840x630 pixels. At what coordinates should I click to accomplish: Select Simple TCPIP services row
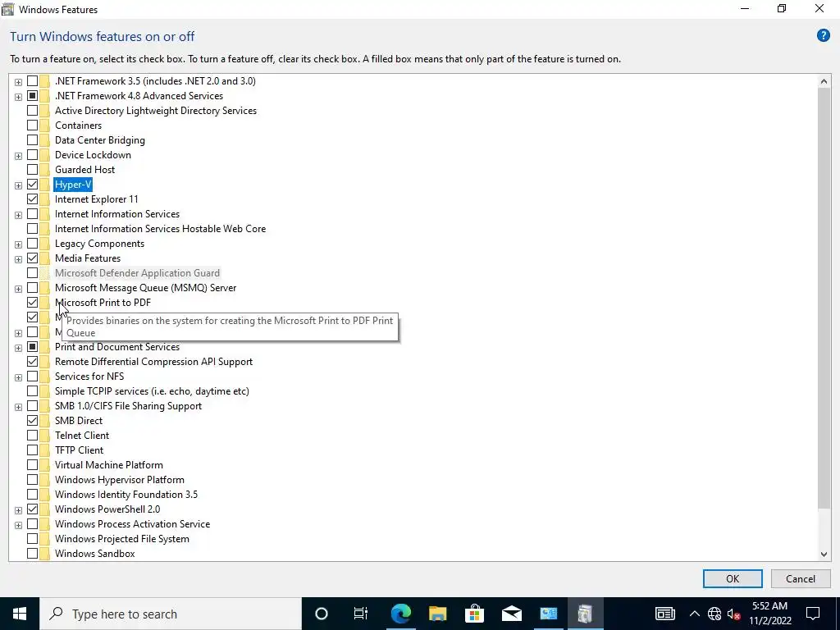(x=152, y=391)
